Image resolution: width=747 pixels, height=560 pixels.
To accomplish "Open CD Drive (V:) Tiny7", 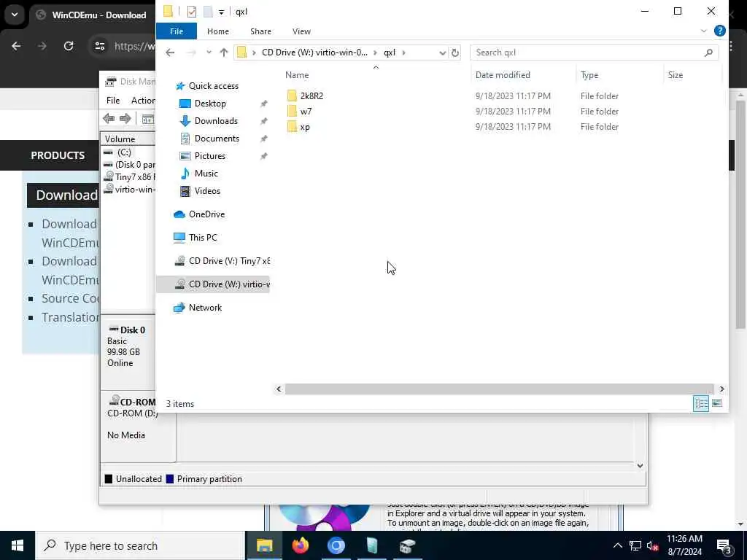I will pyautogui.click(x=229, y=261).
